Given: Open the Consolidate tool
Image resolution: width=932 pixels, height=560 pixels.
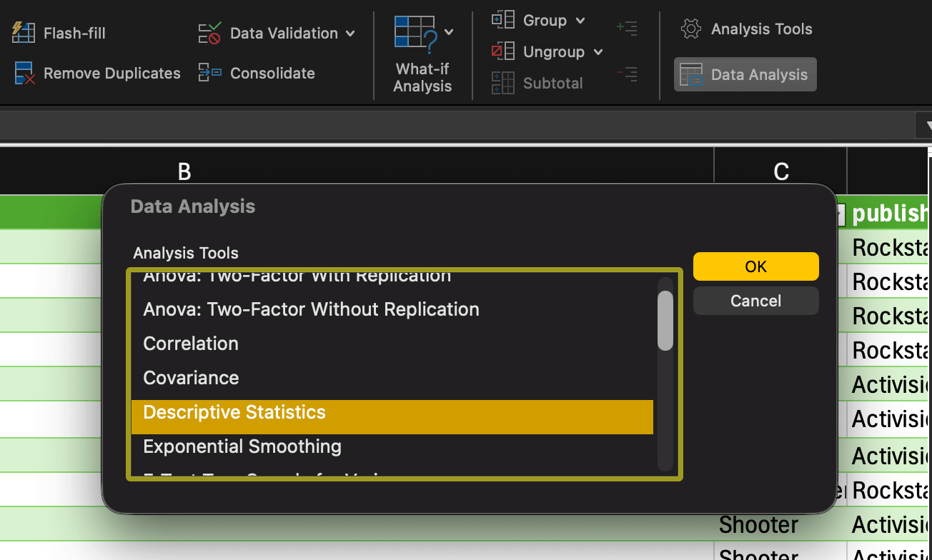Looking at the screenshot, I should tap(257, 73).
